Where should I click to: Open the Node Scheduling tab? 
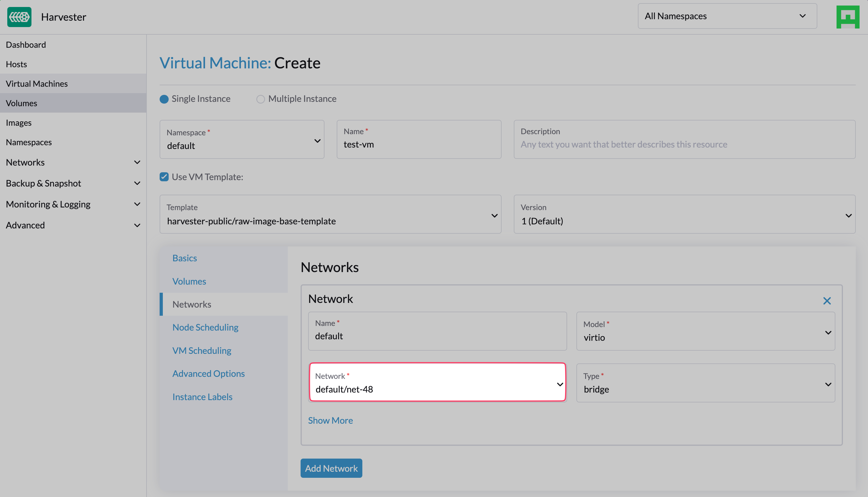click(205, 327)
